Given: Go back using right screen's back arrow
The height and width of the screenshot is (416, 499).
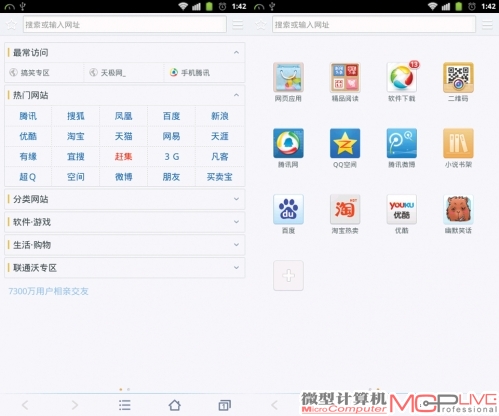Looking at the screenshot, I should (x=274, y=405).
